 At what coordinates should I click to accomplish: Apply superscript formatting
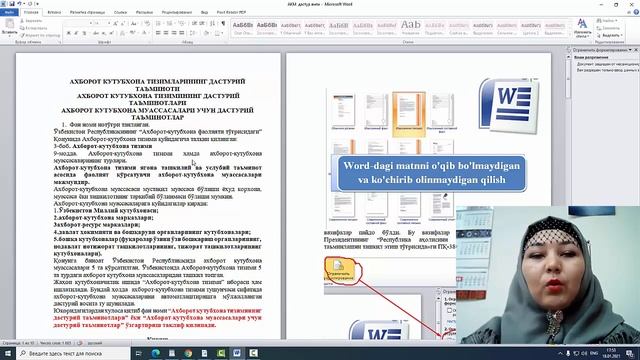tap(111, 33)
